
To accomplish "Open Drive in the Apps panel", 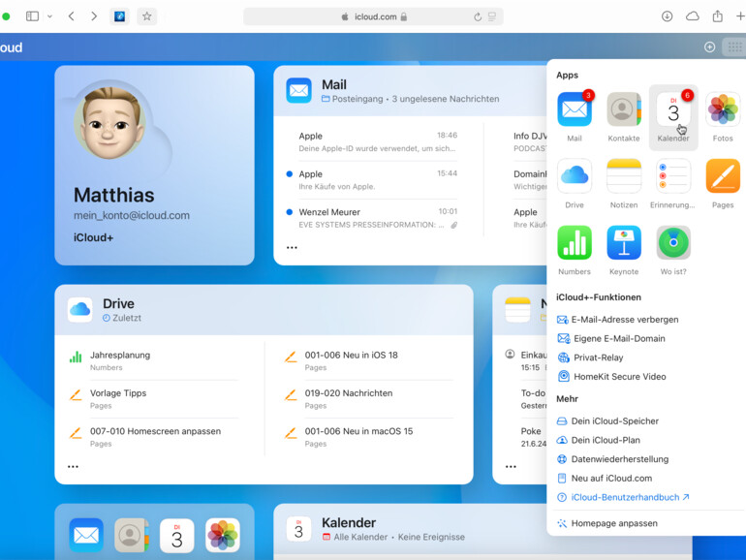I will 575,176.
